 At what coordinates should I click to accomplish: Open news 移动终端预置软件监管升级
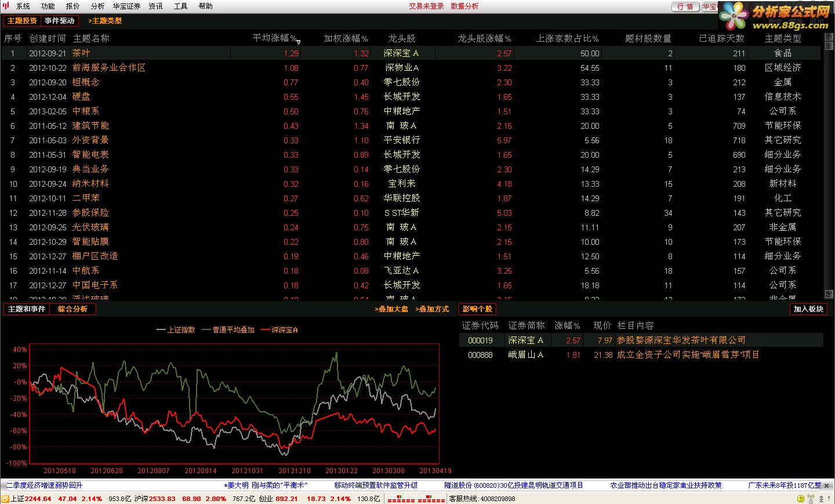click(x=376, y=485)
